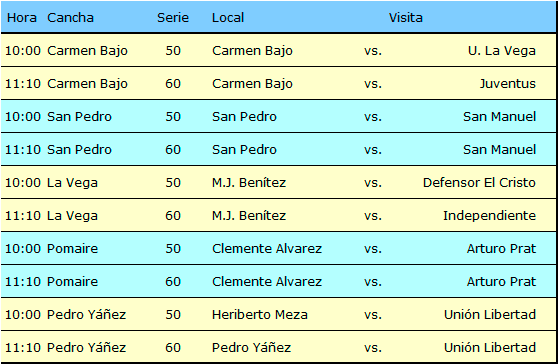The height and width of the screenshot is (364, 558).
Task: Select Defensor El Cristo team cell
Action: pos(479,183)
